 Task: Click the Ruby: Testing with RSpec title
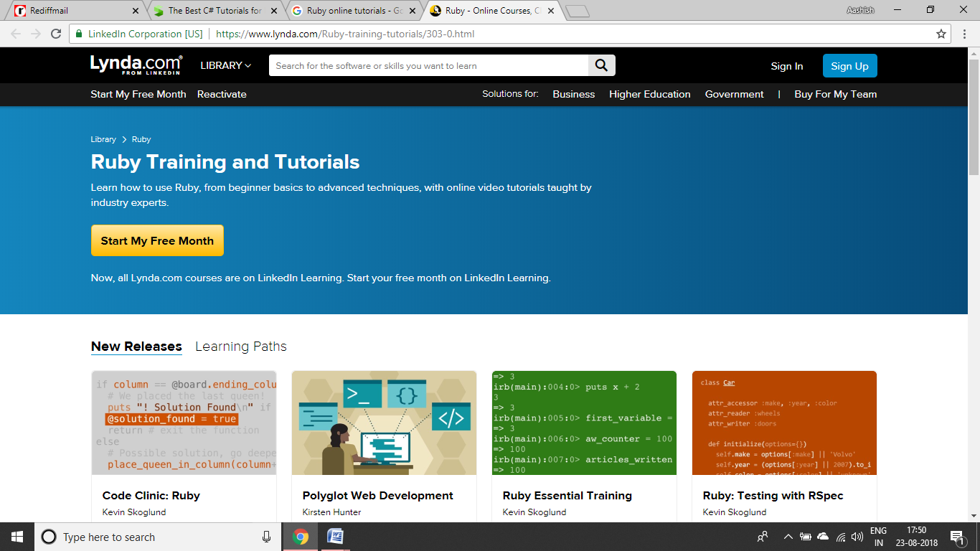point(773,495)
